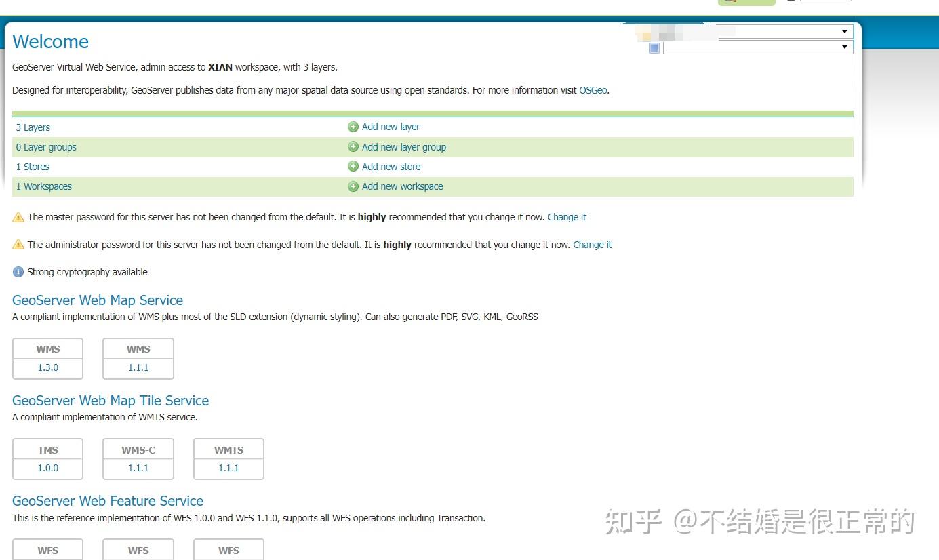
Task: Click the text input field at the top right
Action: pos(826,2)
